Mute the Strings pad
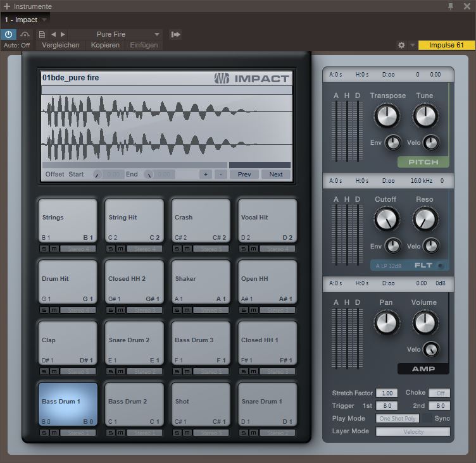 (54, 249)
